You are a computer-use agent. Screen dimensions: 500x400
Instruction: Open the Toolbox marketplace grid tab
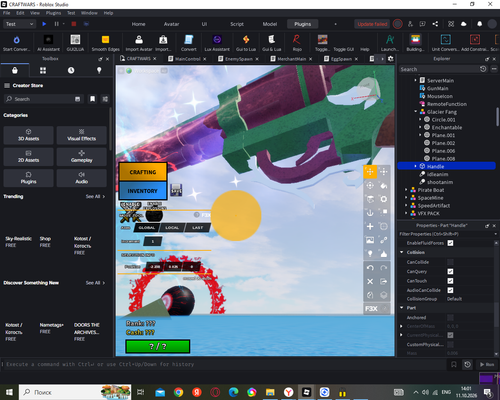(43, 70)
